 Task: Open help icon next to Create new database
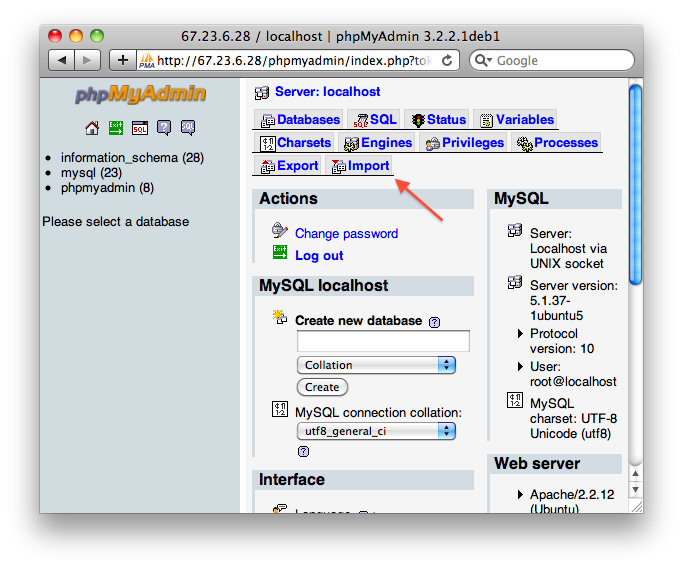[x=434, y=322]
